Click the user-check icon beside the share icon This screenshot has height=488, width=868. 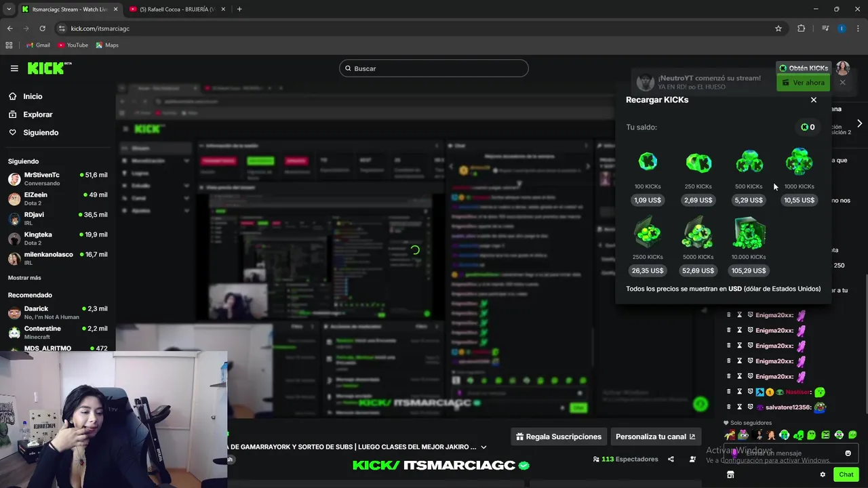(692, 459)
